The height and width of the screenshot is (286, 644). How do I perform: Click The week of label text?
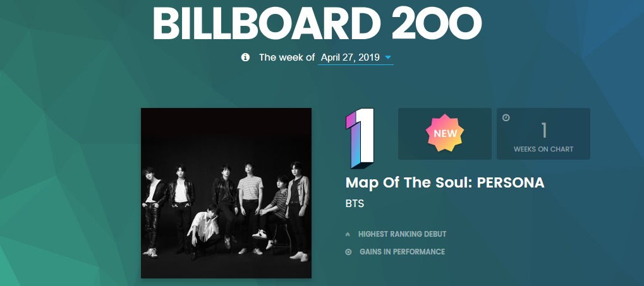tap(287, 57)
